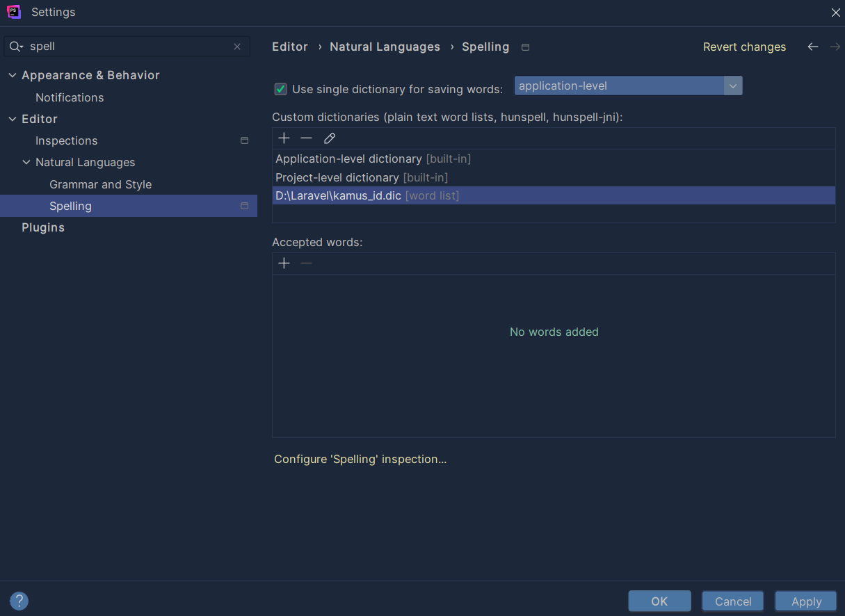Open Configure 'Spelling' inspection link
This screenshot has height=616, width=845.
tap(360, 459)
